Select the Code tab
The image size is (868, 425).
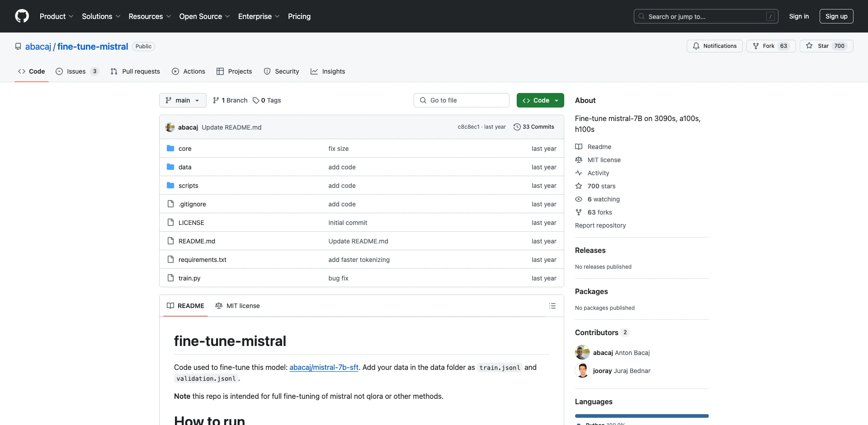[x=31, y=71]
